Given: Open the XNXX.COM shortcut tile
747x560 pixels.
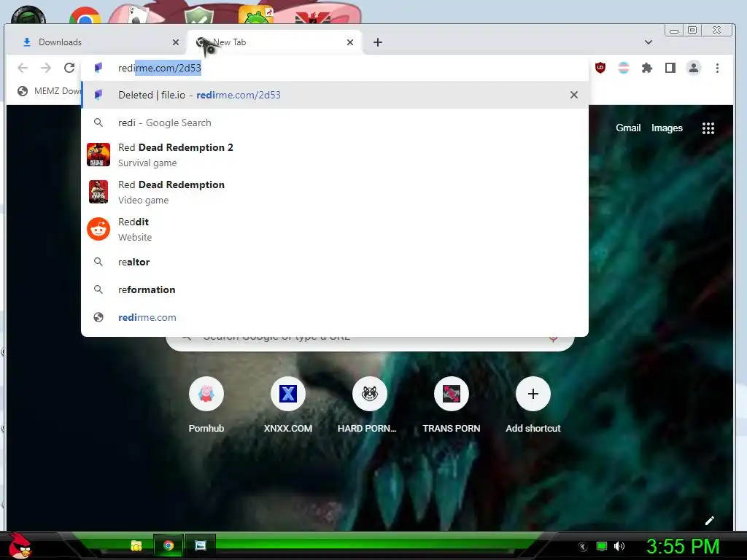Looking at the screenshot, I should 287,405.
